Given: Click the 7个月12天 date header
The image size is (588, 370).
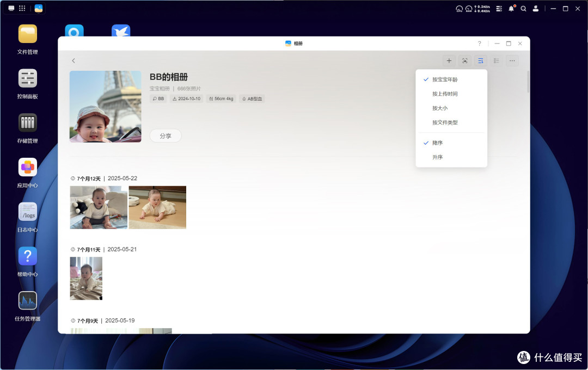Looking at the screenshot, I should [103, 178].
